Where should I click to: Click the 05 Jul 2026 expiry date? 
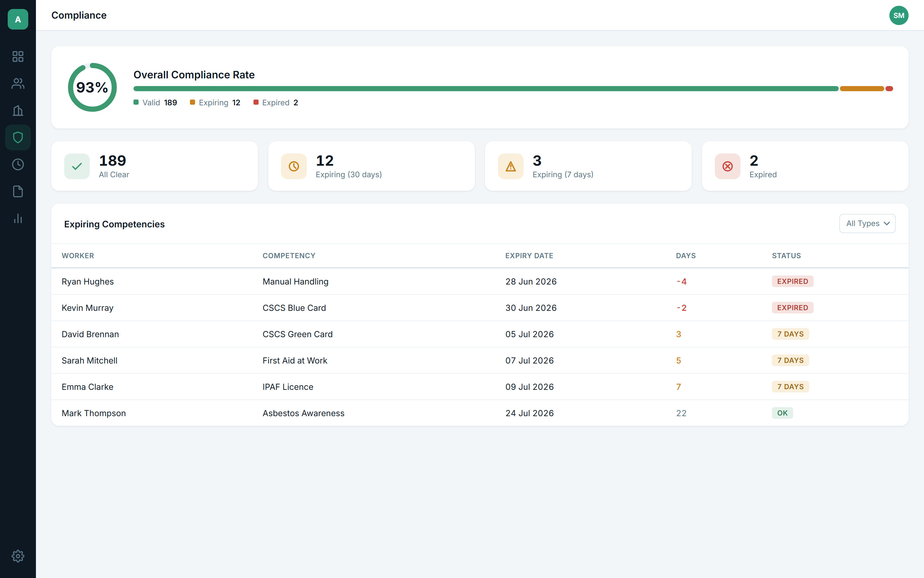(x=530, y=334)
